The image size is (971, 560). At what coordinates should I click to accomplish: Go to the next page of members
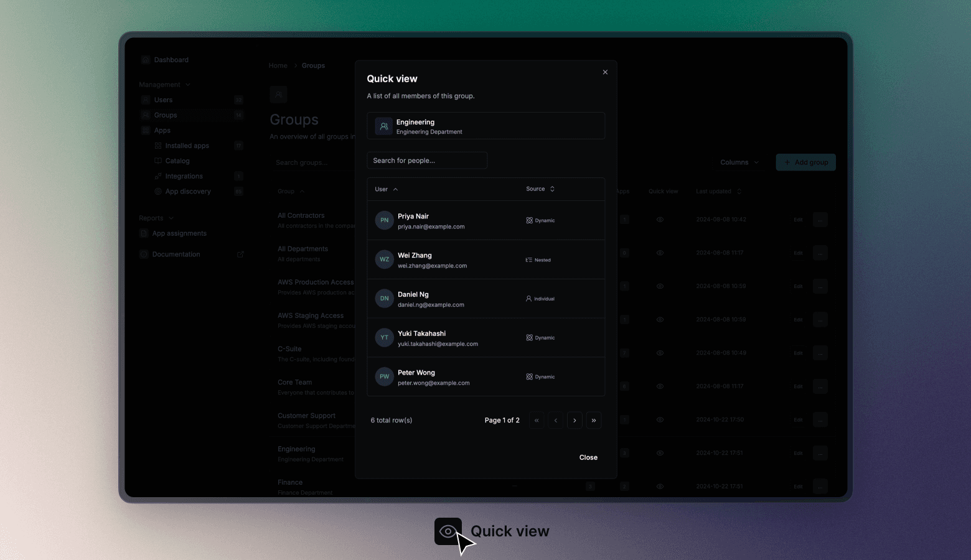[575, 420]
